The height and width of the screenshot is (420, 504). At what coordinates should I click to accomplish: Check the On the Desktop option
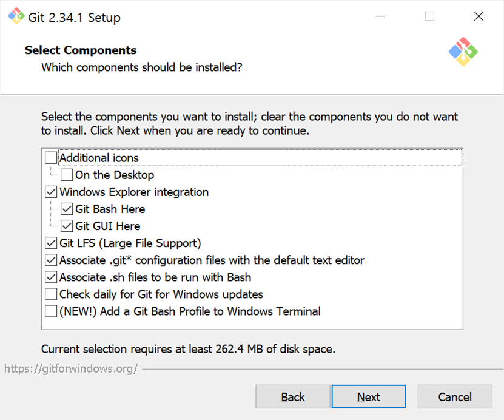pyautogui.click(x=67, y=175)
